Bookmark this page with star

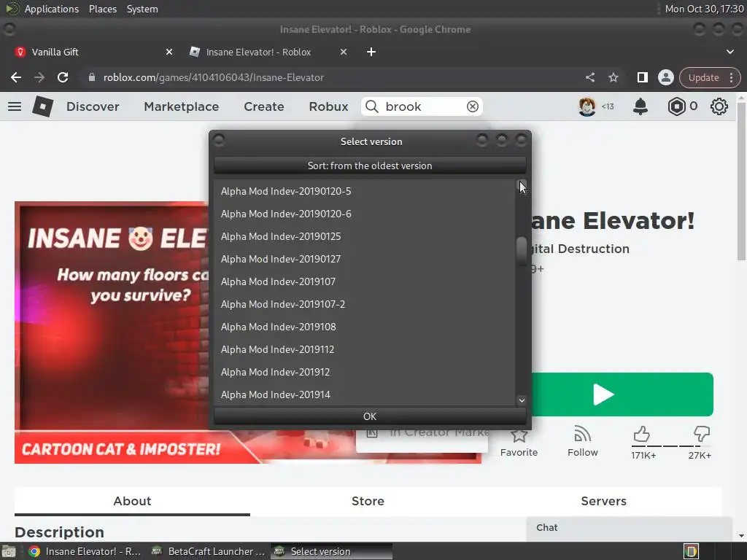613,77
